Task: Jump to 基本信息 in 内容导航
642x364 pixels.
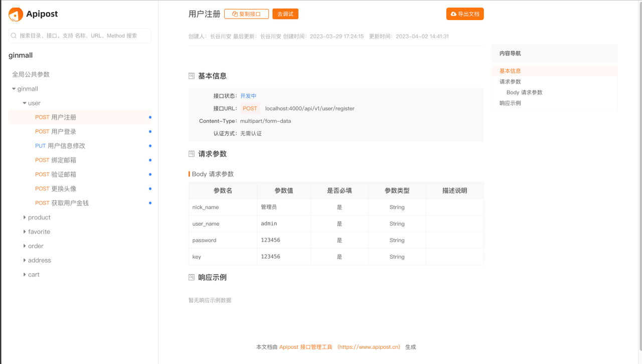Action: pos(510,71)
